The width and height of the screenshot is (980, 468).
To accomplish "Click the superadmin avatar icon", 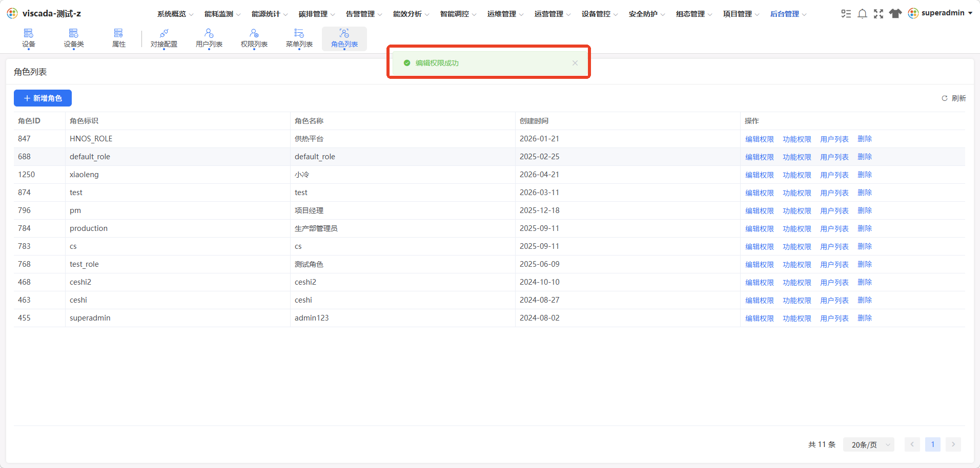I will click(x=913, y=13).
